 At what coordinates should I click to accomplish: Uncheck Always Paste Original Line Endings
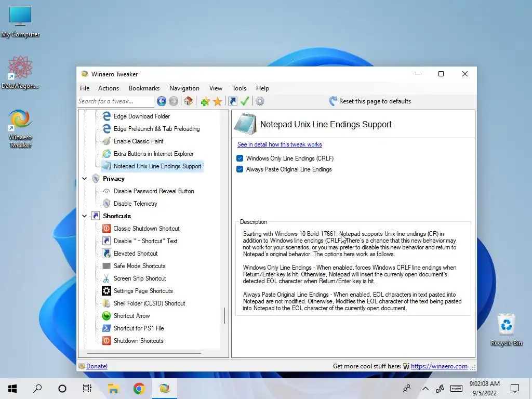240,169
